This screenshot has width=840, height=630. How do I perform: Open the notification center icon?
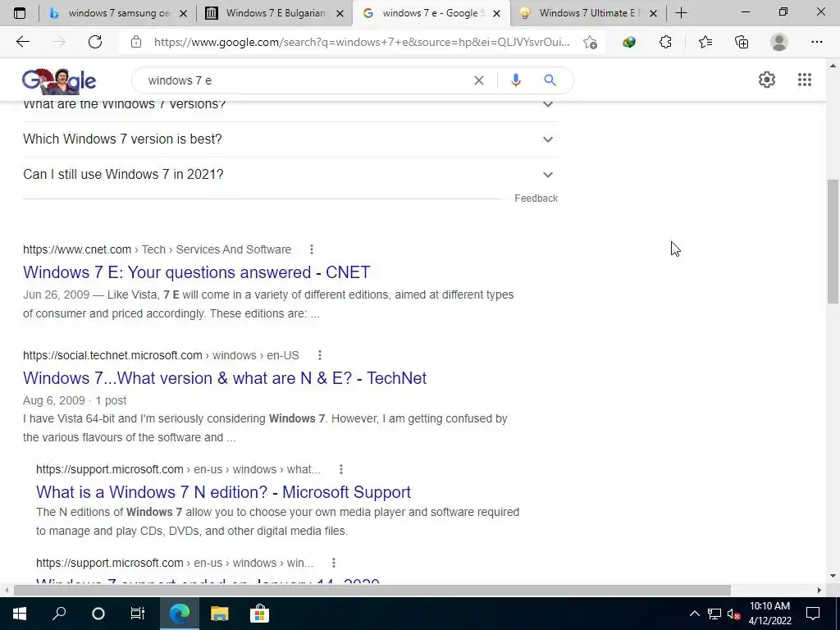(813, 614)
